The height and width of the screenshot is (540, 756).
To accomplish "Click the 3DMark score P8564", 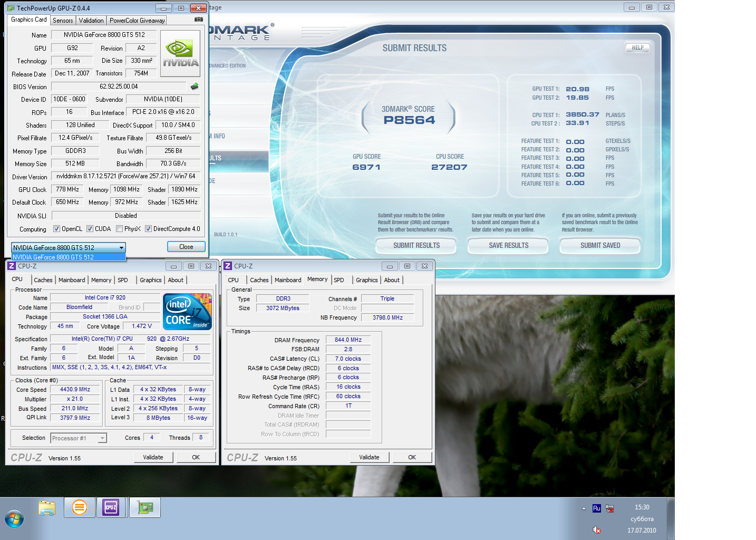I will 409,120.
